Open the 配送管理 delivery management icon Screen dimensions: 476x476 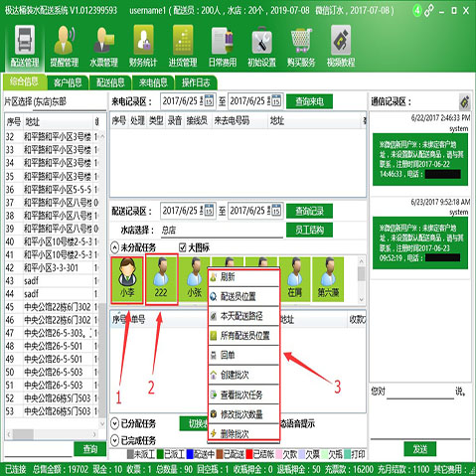(25, 46)
